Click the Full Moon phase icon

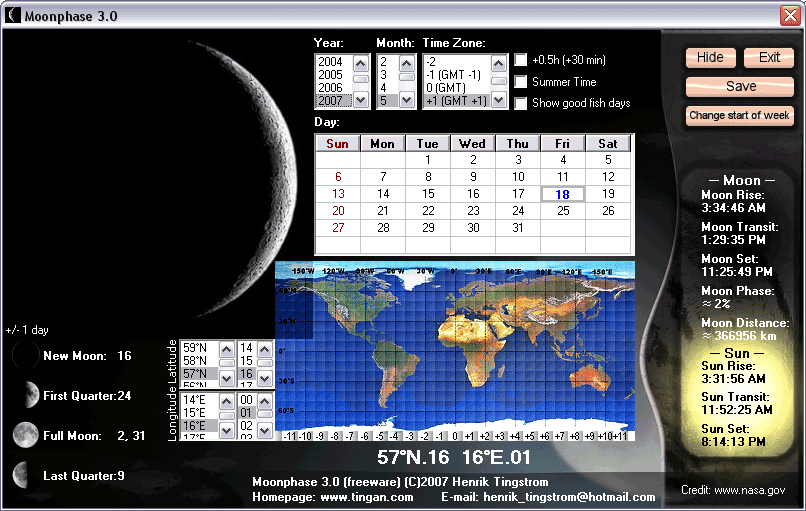coord(25,435)
